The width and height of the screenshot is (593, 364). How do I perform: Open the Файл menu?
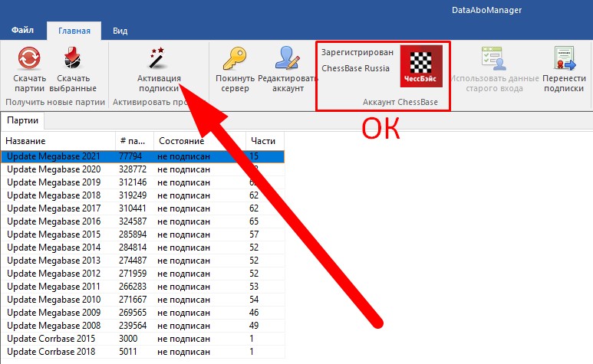click(22, 31)
